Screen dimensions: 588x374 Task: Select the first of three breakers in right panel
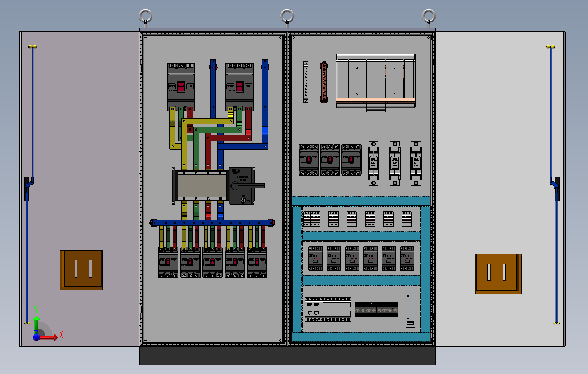click(x=309, y=159)
